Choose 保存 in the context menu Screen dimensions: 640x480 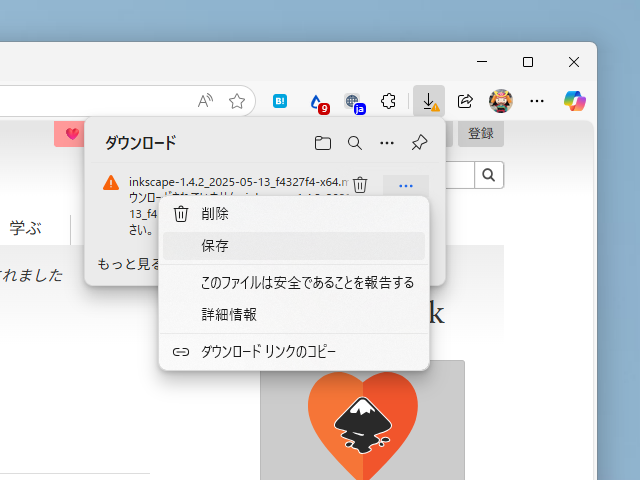point(294,246)
